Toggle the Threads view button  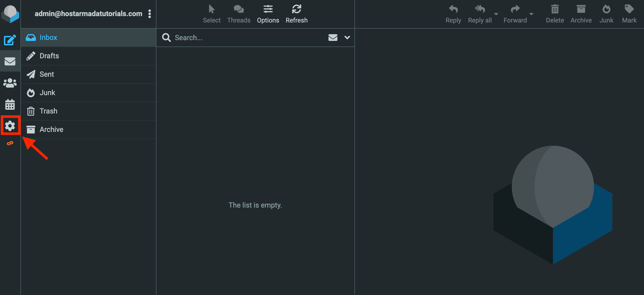239,14
